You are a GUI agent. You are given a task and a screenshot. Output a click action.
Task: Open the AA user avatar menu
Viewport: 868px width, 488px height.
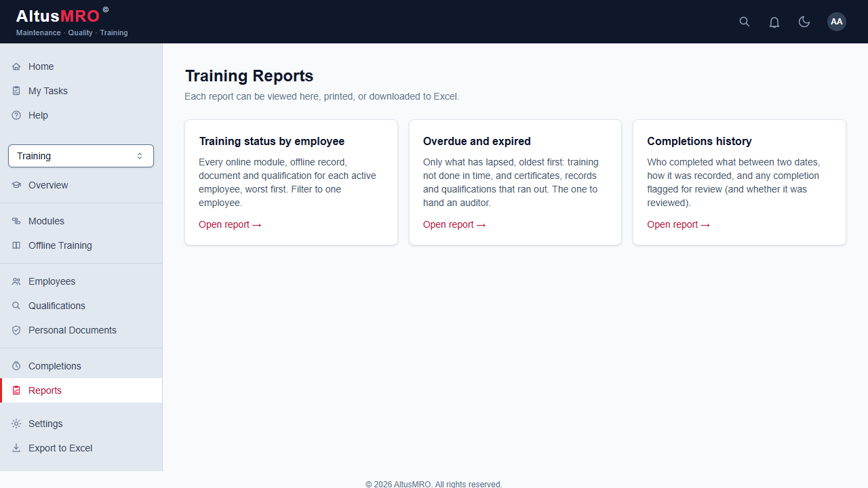click(x=837, y=22)
